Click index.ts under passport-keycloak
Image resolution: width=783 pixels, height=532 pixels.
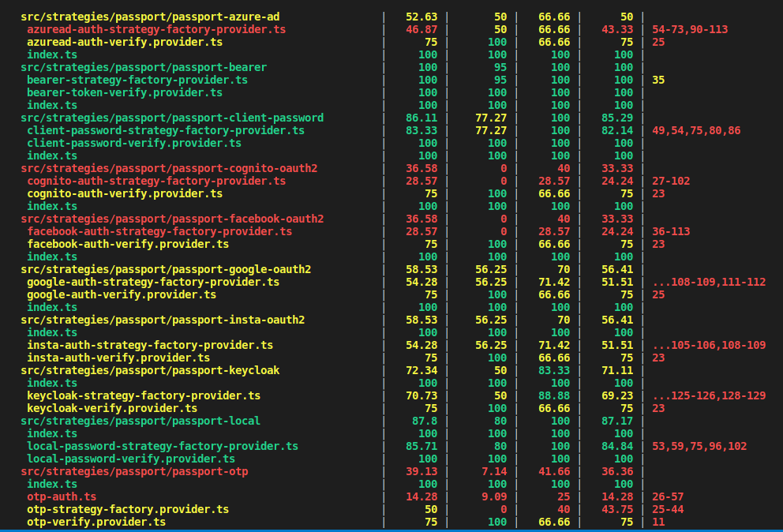(52, 383)
